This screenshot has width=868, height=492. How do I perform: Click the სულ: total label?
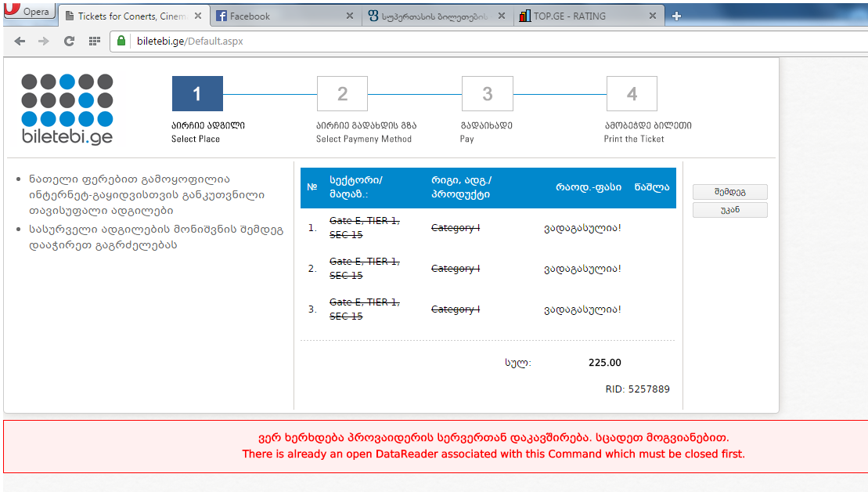(x=517, y=363)
